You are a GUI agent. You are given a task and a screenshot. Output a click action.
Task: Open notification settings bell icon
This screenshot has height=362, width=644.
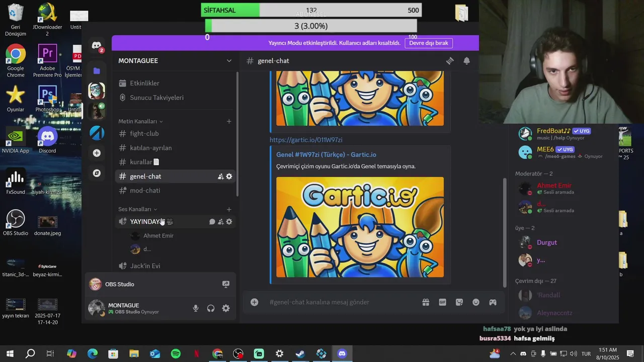(x=467, y=61)
